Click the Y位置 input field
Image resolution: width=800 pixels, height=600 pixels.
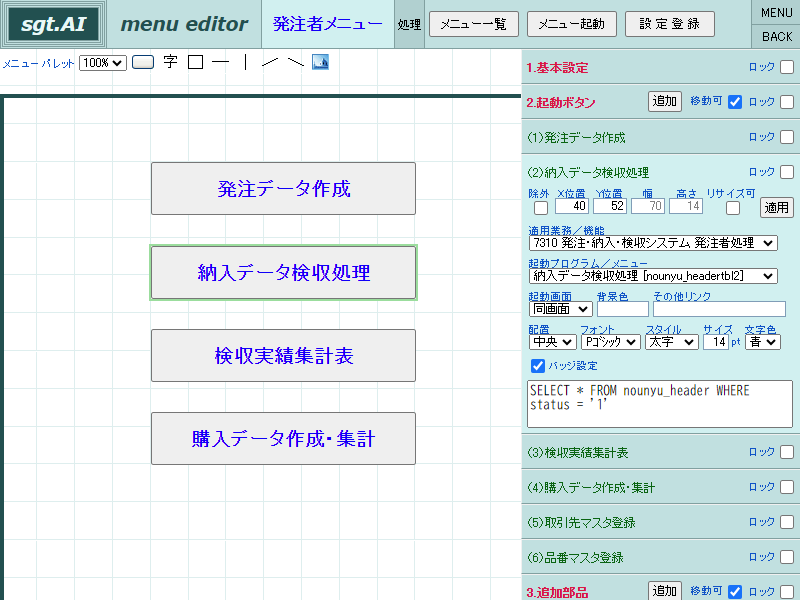pos(610,206)
